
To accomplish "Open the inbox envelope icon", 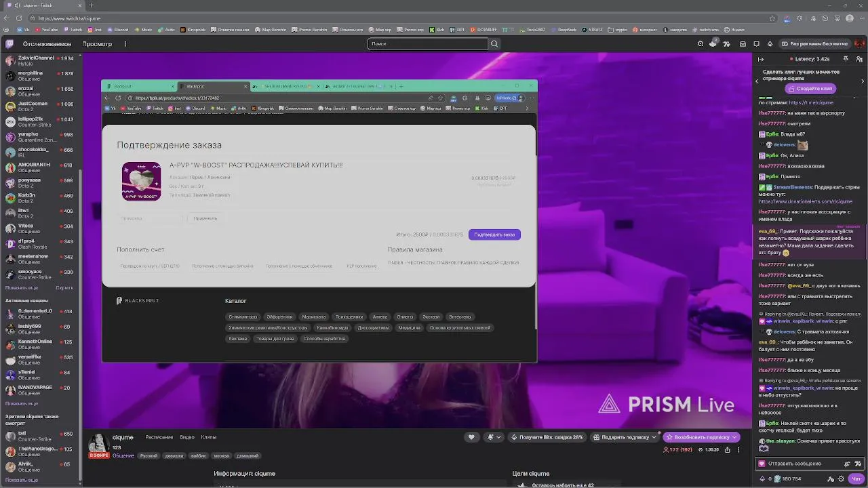I will coord(743,44).
